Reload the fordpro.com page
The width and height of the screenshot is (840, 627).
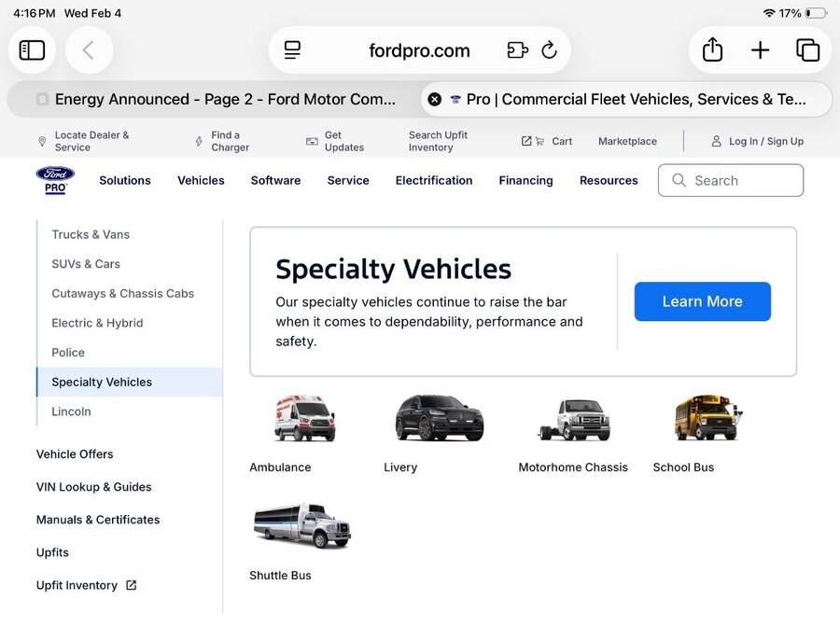(549, 50)
